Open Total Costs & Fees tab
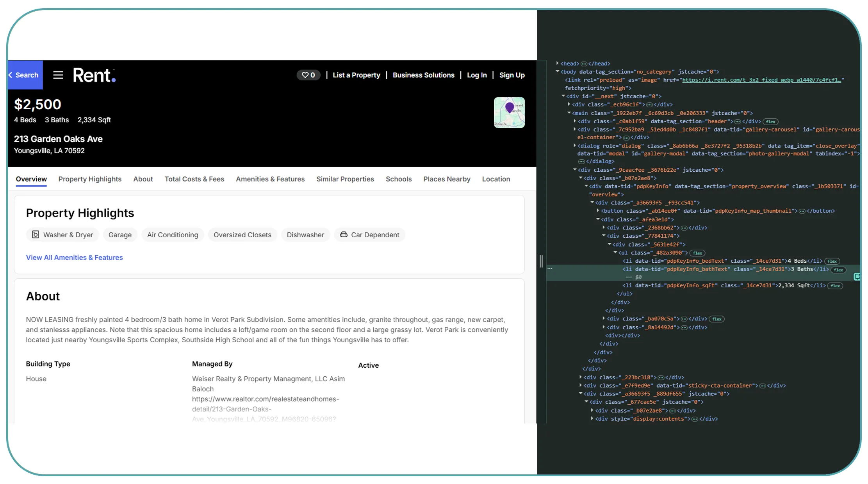This screenshot has width=868, height=484. 194,179
